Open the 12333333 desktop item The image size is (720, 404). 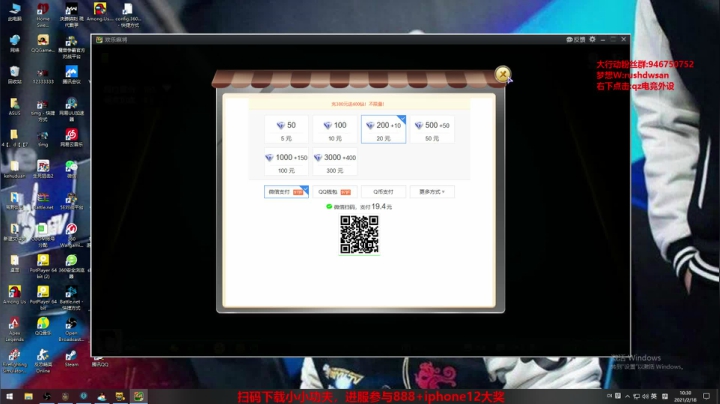pos(43,75)
